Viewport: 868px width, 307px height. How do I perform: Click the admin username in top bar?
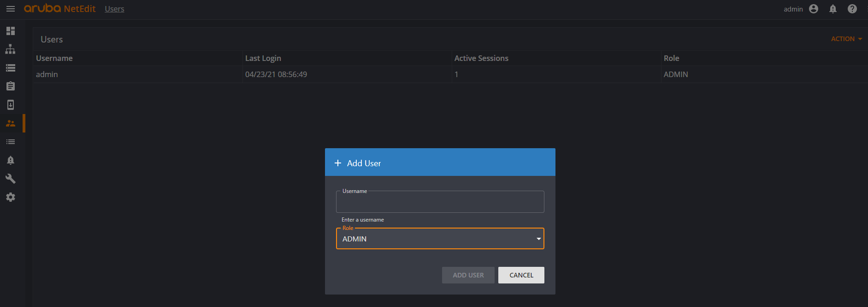tap(793, 9)
